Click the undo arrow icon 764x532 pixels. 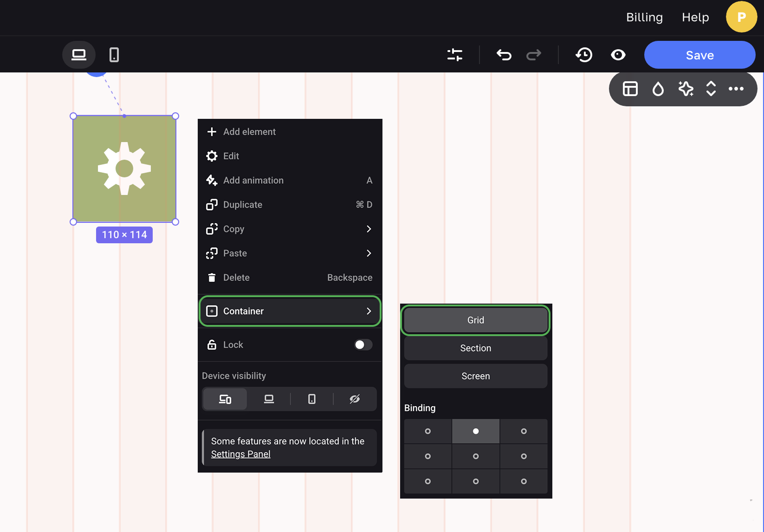coord(504,55)
